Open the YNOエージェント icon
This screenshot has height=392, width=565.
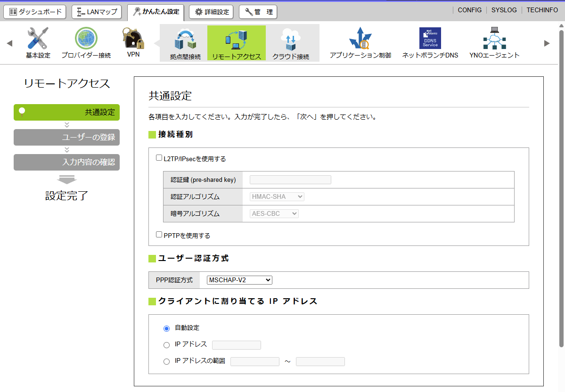point(494,42)
